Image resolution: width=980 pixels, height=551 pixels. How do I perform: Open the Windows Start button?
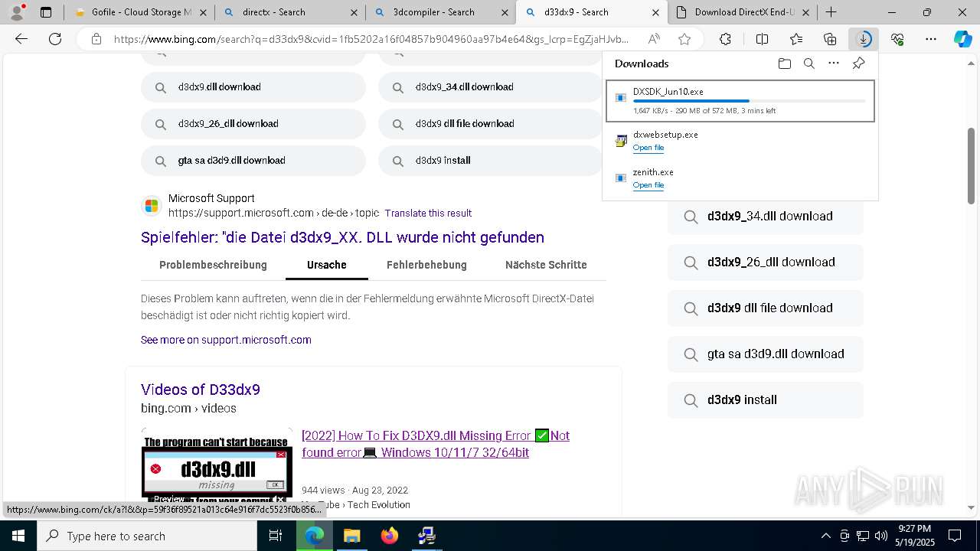click(x=18, y=536)
